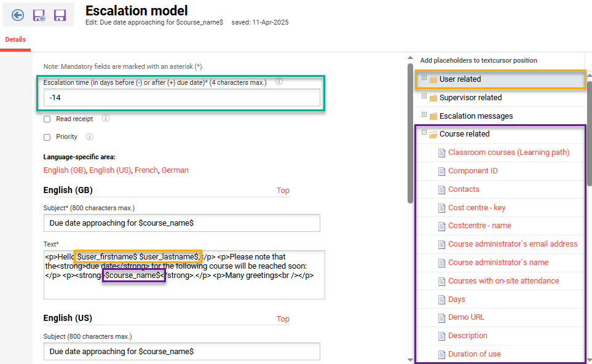592x364 pixels.
Task: Click inside the Escalation time input field
Action: click(181, 97)
